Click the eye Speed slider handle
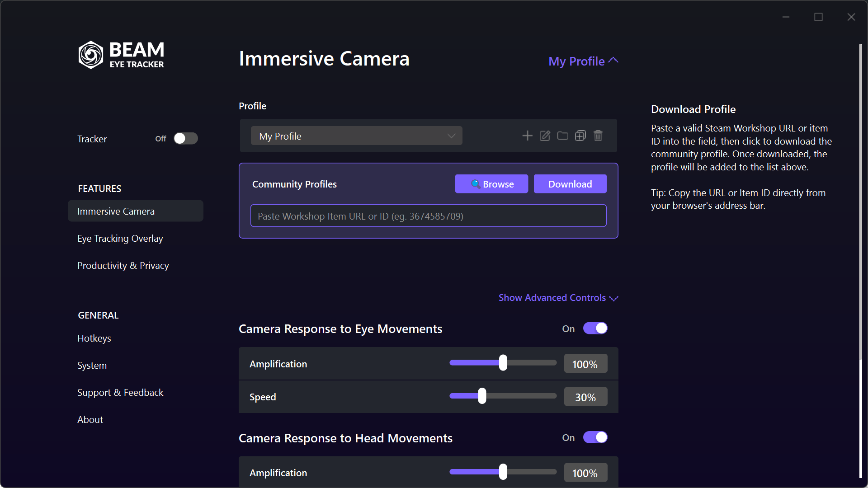The width and height of the screenshot is (868, 488). coord(482,396)
